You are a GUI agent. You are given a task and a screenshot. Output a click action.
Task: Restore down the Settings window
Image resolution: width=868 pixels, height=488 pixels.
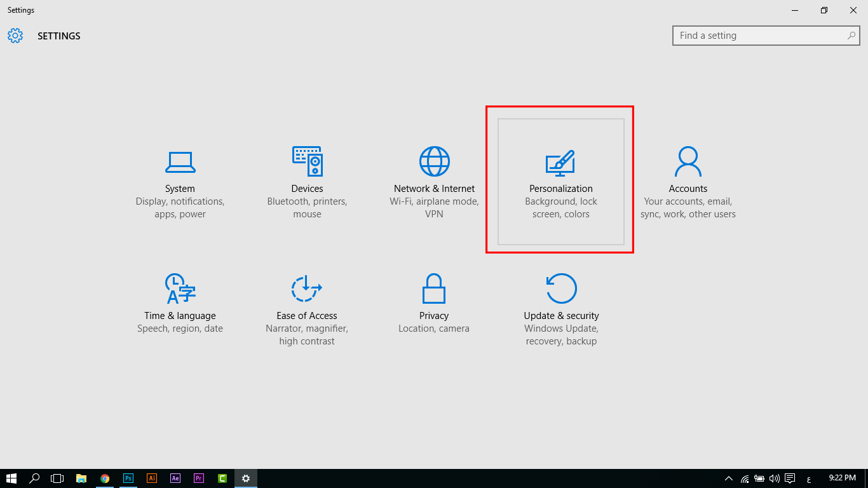coord(824,10)
